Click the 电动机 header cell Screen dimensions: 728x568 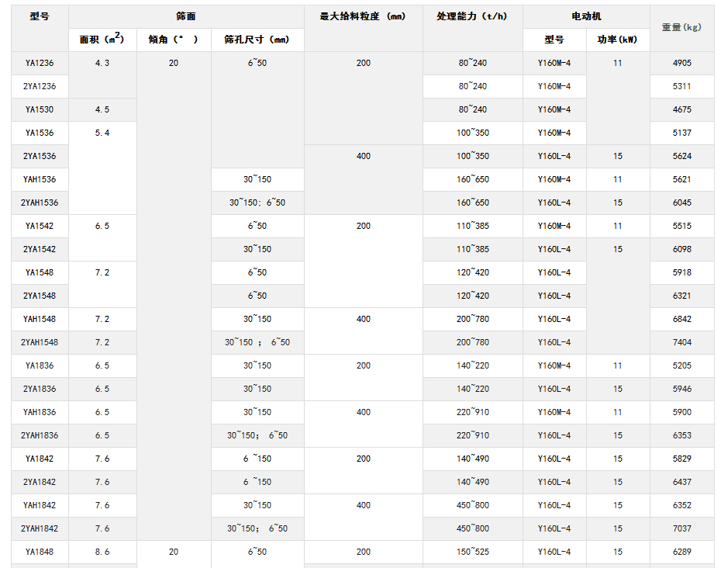pos(585,13)
